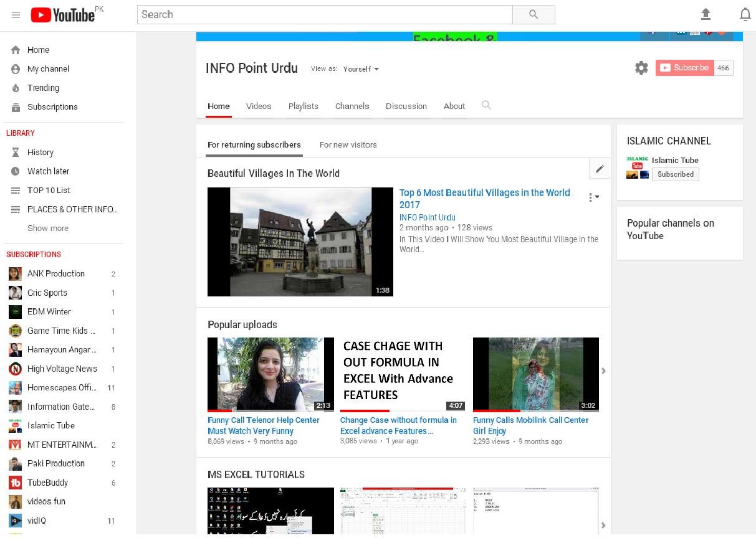This screenshot has height=538, width=756.
Task: Switch to the Videos tab
Action: [x=259, y=106]
